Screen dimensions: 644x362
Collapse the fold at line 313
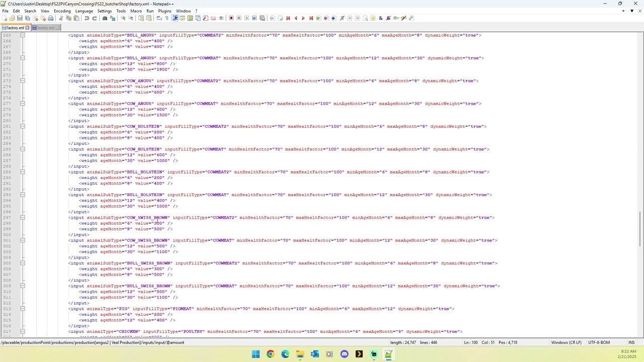pyautogui.click(x=23, y=309)
